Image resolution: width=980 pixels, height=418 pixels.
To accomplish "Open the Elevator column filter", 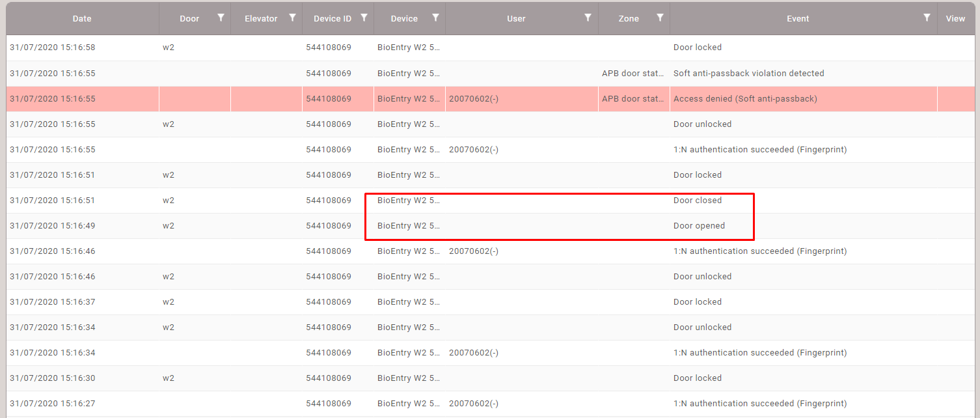I will [x=292, y=18].
